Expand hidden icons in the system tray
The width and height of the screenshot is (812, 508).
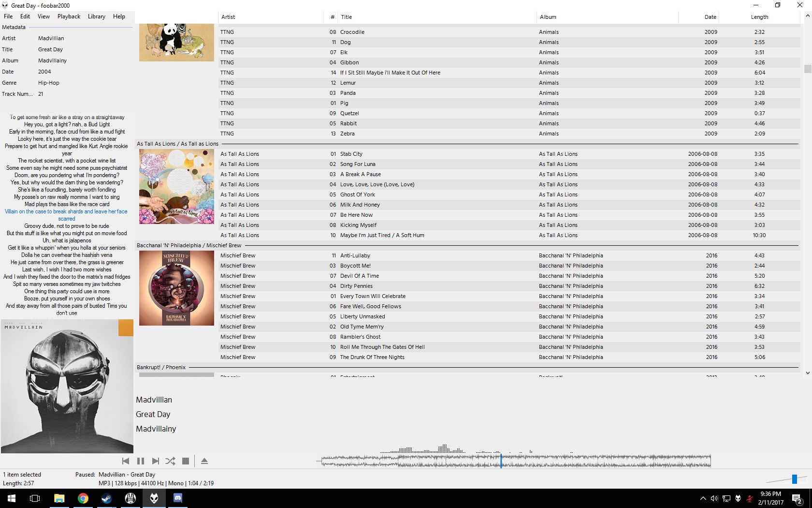tap(703, 498)
